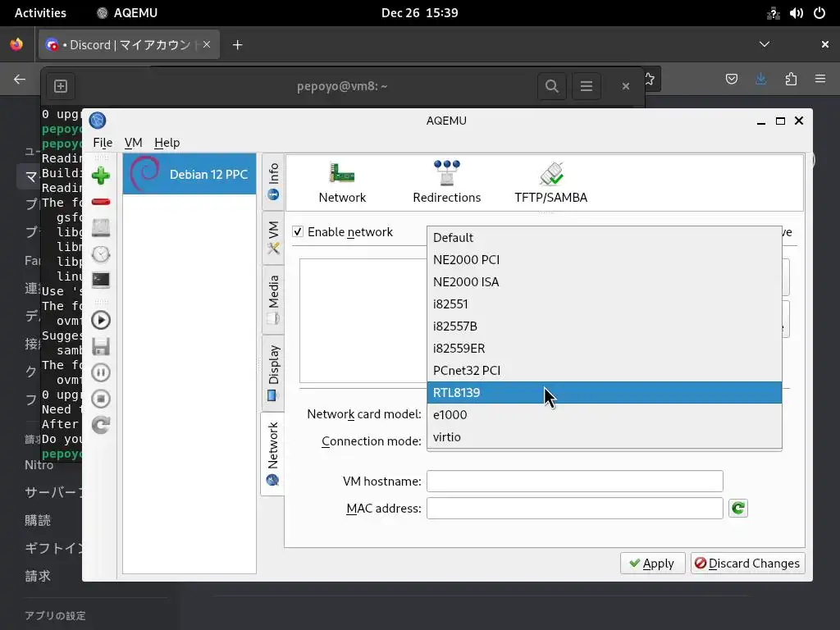This screenshot has width=840, height=630.
Task: Open Firefox downloads icon
Action: pos(760,80)
